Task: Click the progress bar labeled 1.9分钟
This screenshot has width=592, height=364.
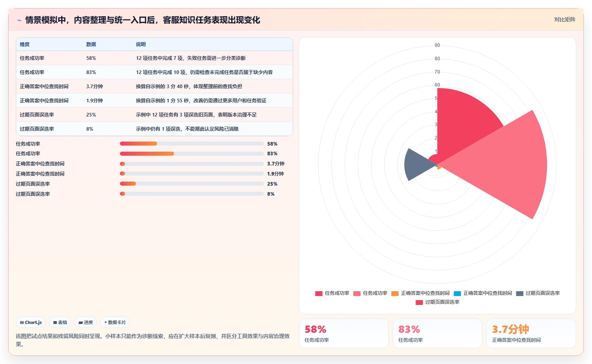Action: 192,174
